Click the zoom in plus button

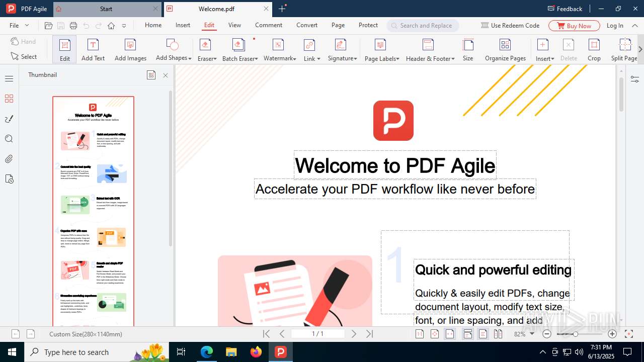tap(612, 334)
